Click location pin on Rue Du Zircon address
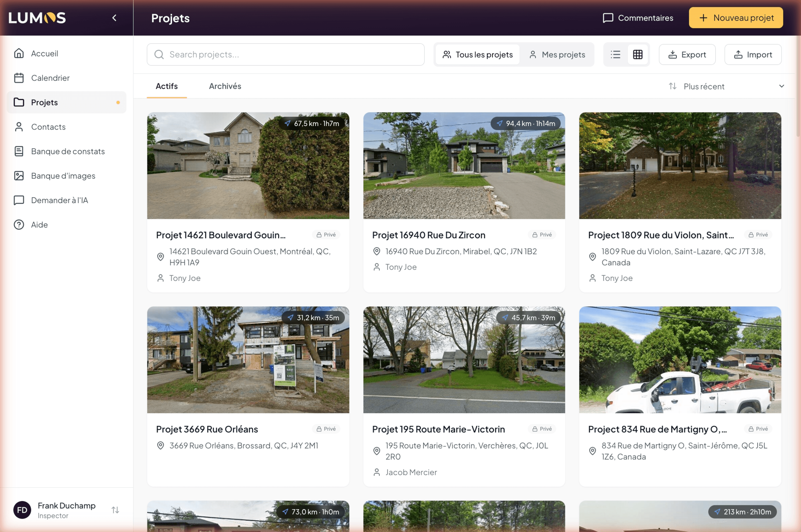801x532 pixels. [x=377, y=252]
